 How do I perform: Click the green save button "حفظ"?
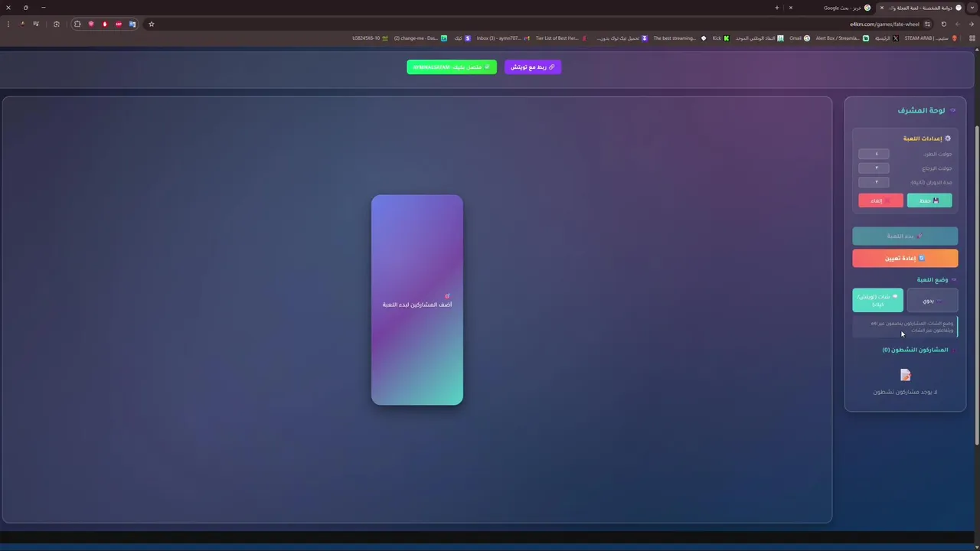pyautogui.click(x=929, y=201)
